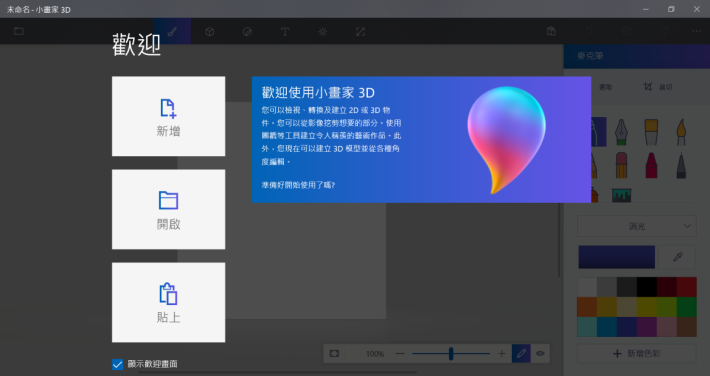
Task: Open the 3D shapes cube tool
Action: point(209,31)
